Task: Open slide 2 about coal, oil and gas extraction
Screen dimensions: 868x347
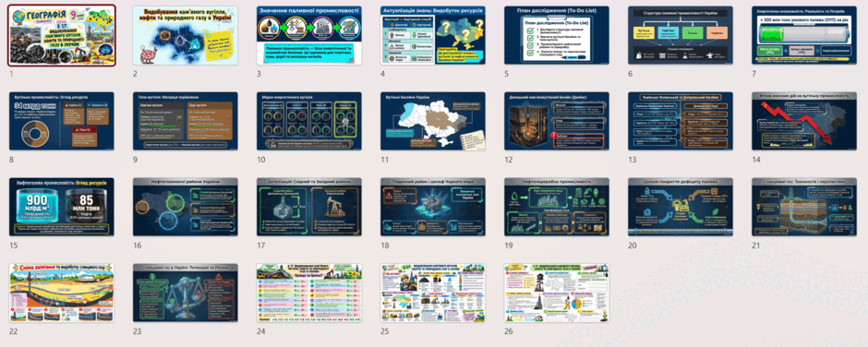Action: (x=186, y=35)
